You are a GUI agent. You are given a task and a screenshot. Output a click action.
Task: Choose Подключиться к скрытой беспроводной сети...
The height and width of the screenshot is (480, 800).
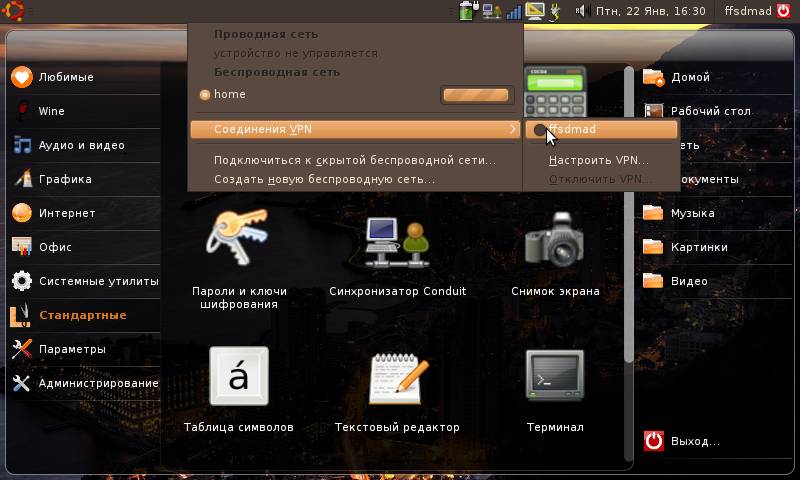click(355, 160)
